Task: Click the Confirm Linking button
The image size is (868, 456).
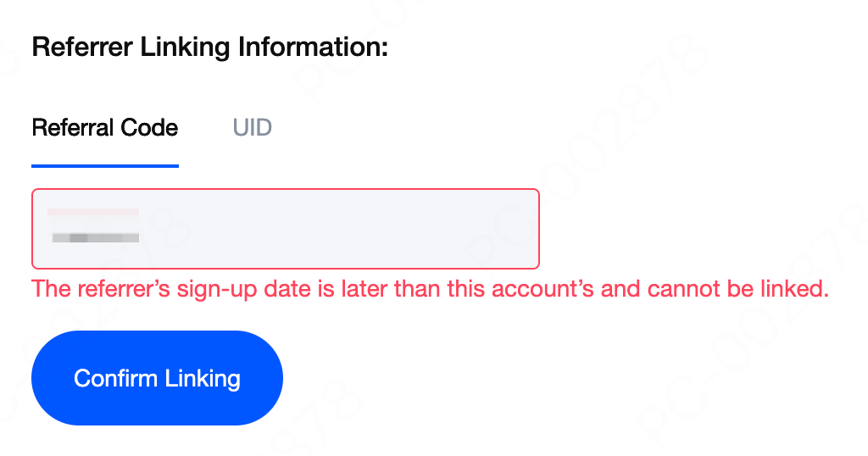Action: pyautogui.click(x=157, y=378)
